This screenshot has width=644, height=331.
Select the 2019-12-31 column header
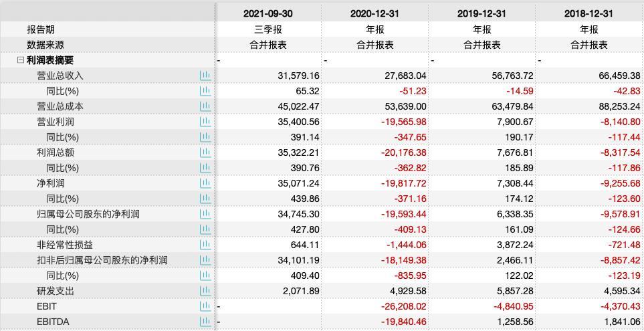coord(482,13)
